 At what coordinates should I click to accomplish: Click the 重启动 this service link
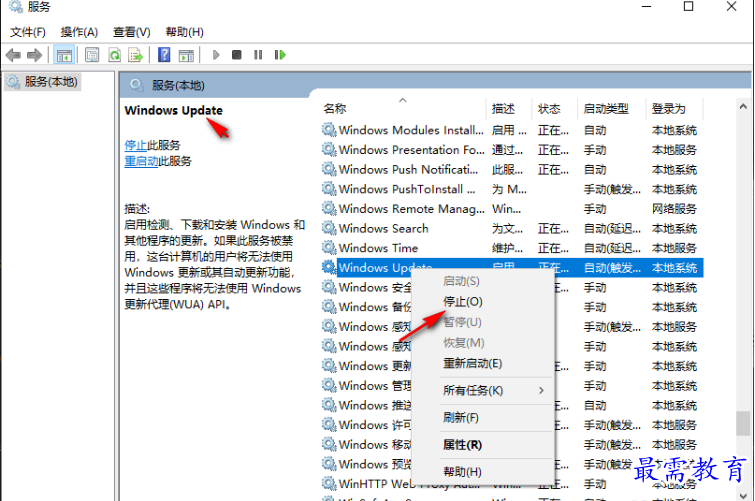tap(141, 161)
